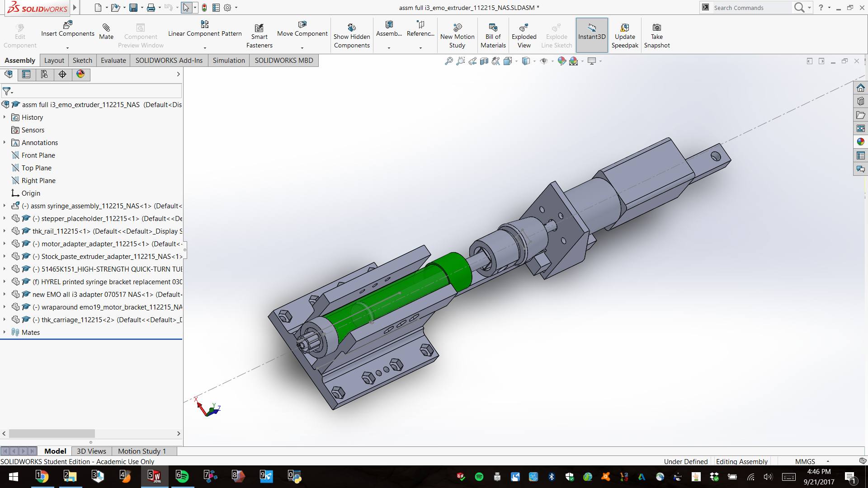This screenshot has height=488, width=868.
Task: Open the Edit Appearance color tool
Action: [x=561, y=61]
